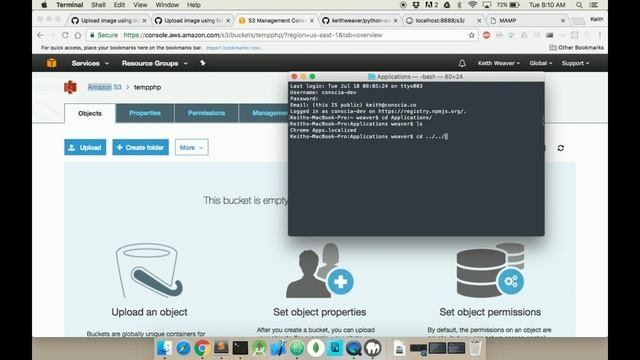Switch to the Properties tab
Viewport: 640px width, 360px height.
145,113
